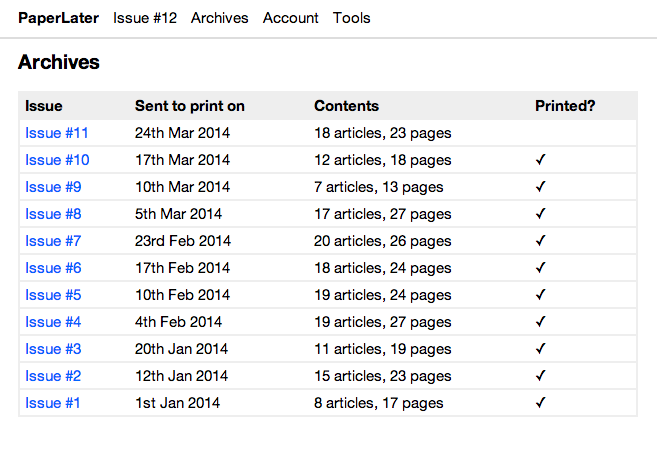Open Issue #2 link
This screenshot has width=657, height=461.
(53, 376)
